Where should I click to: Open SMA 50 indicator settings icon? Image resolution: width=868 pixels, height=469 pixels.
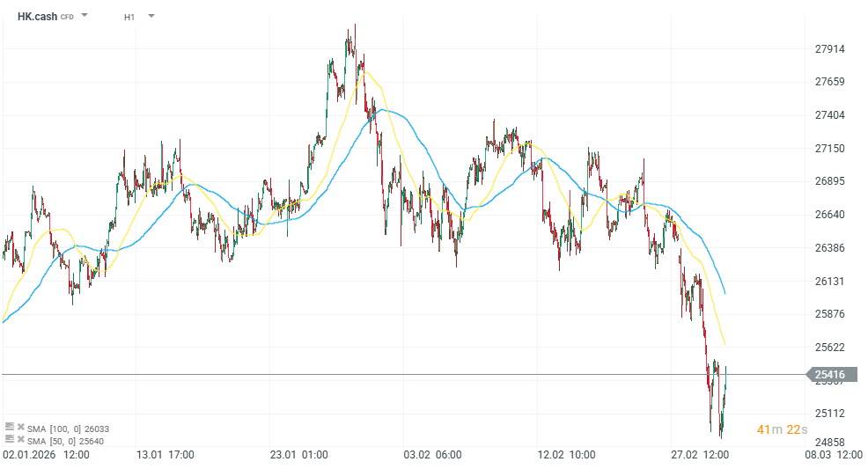coord(10,439)
